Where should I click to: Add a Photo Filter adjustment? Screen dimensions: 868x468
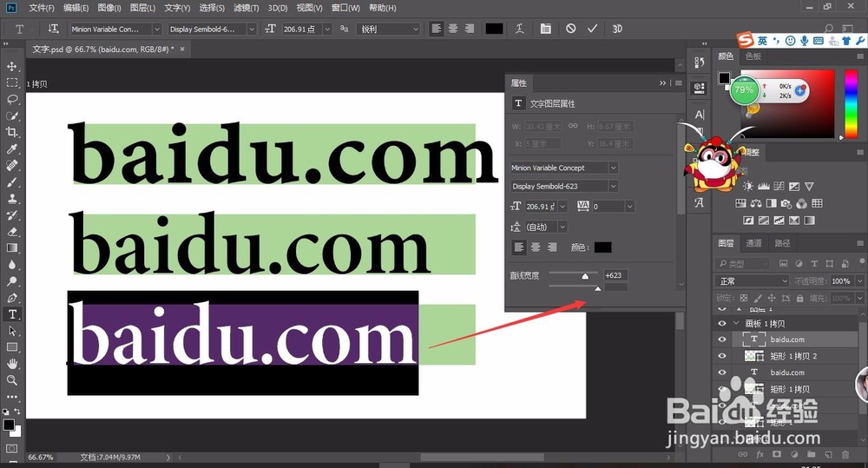tap(786, 204)
